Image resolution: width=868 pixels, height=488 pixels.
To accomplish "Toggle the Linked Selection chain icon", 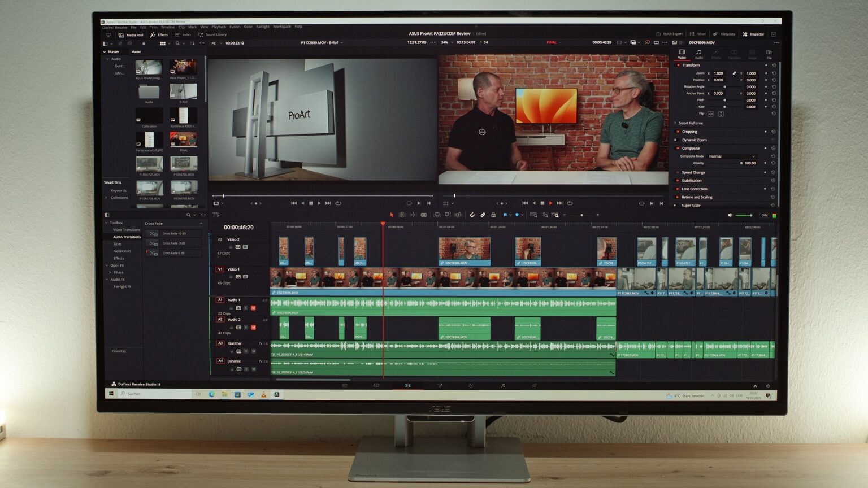I will pyautogui.click(x=483, y=215).
